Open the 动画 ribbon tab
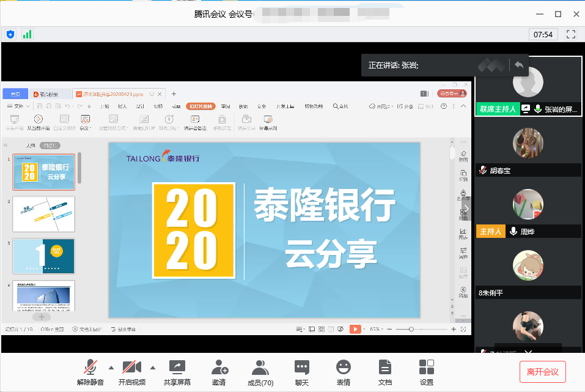The height and width of the screenshot is (392, 585). click(177, 106)
